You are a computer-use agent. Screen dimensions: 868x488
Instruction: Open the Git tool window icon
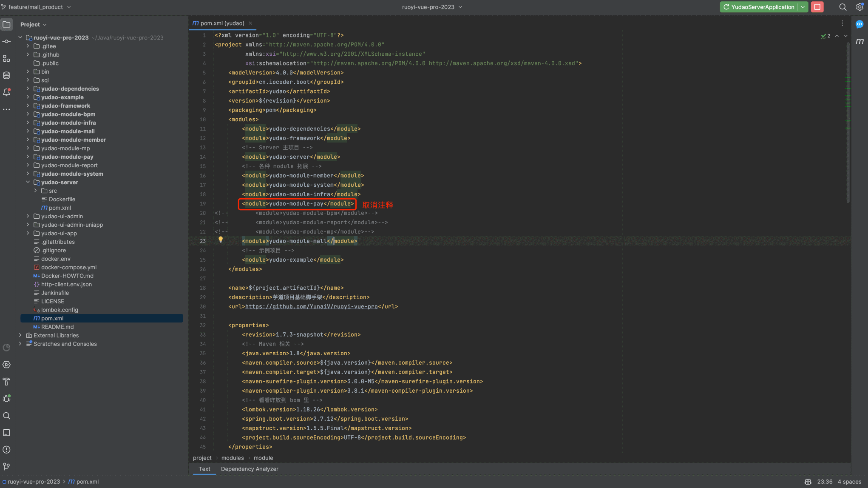6,467
